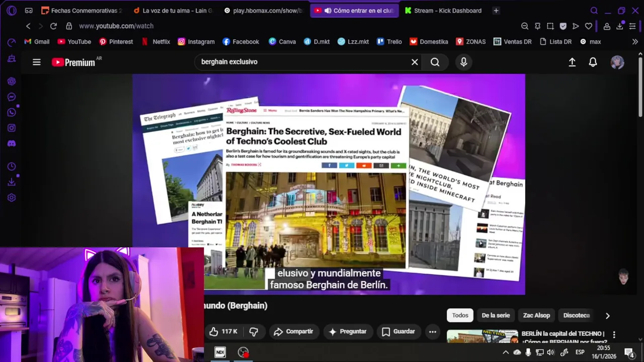Go back in browser history
Image resolution: width=644 pixels, height=362 pixels.
tap(28, 26)
